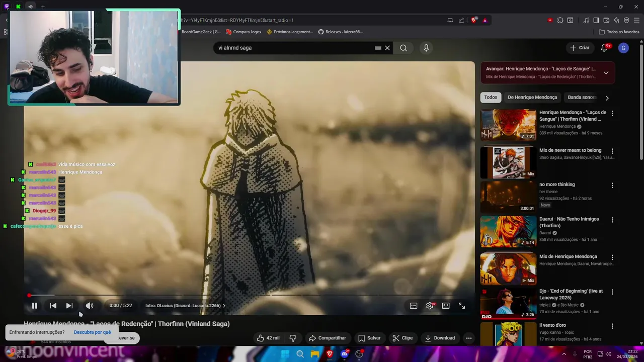The width and height of the screenshot is (644, 362).
Task: Open options for Mix de Henrique Mendonça
Action: [x=612, y=257]
